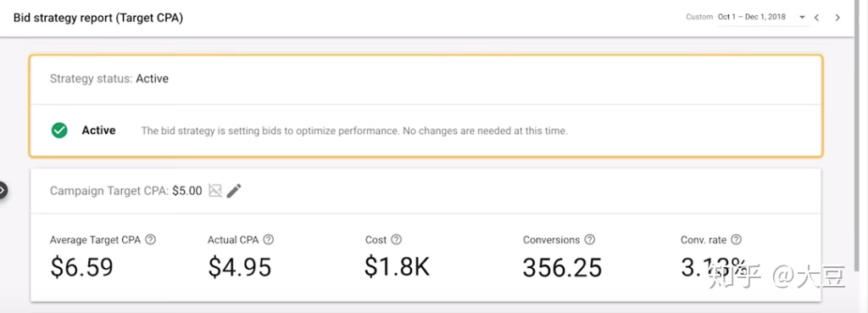Expand the collapsed side panel arrow

(3, 190)
